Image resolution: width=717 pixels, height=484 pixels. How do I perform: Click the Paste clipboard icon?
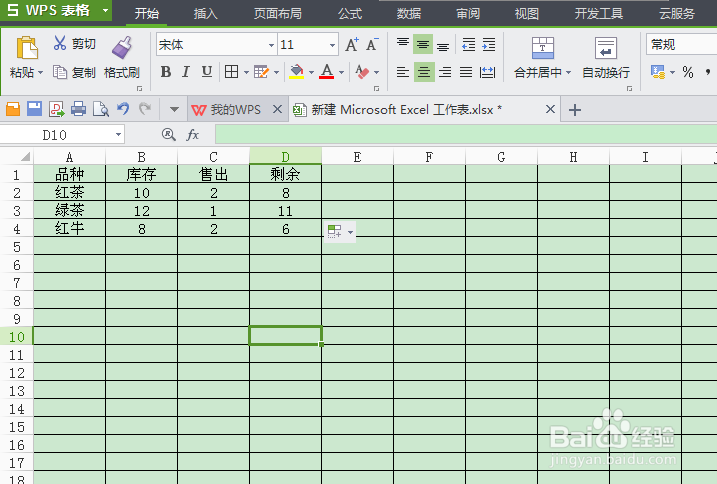point(27,48)
